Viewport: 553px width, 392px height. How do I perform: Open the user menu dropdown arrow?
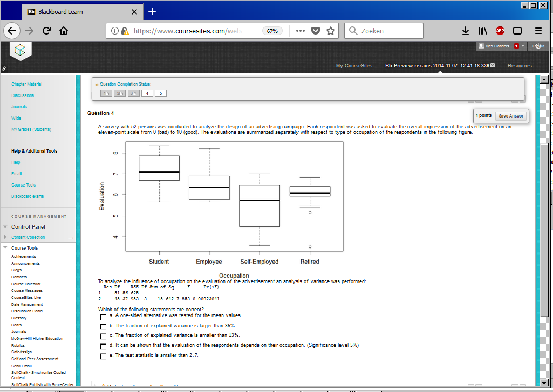point(523,46)
